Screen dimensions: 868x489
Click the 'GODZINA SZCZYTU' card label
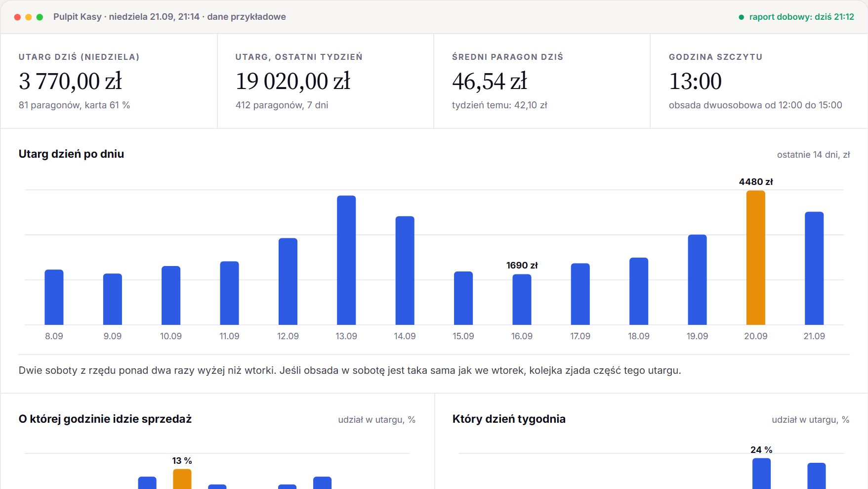tap(715, 57)
